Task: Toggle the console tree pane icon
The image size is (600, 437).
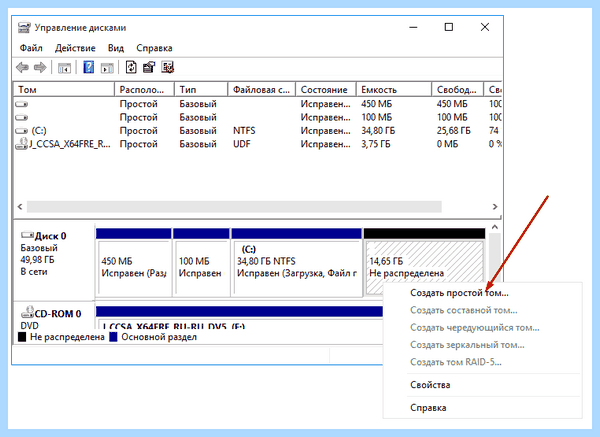Action: point(64,68)
